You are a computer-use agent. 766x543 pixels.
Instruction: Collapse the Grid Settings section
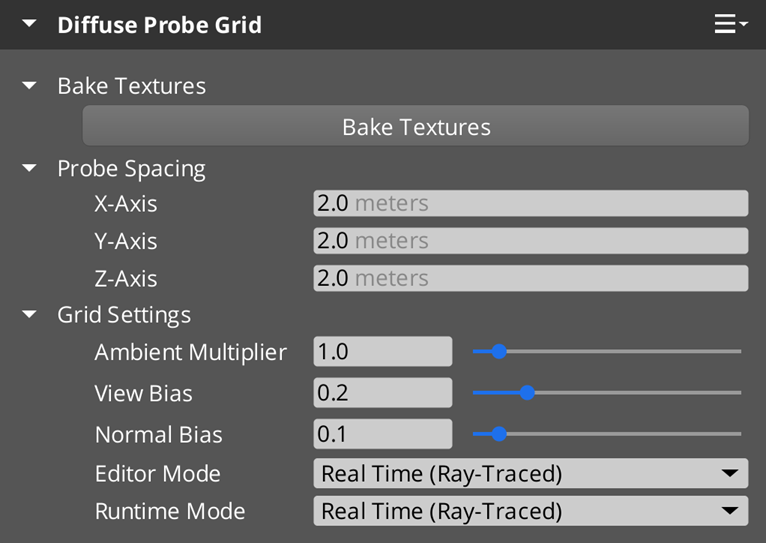click(29, 315)
